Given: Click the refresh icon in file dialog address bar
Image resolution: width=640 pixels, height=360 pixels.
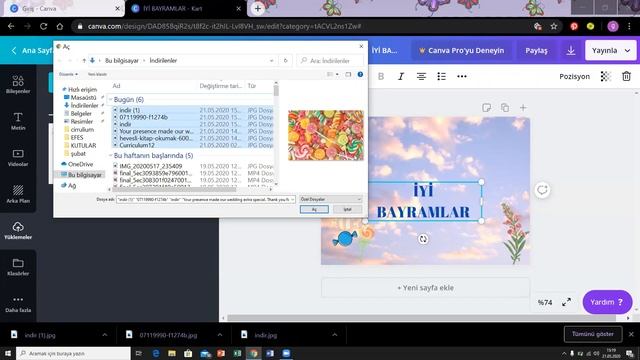Looking at the screenshot, I should tap(285, 60).
